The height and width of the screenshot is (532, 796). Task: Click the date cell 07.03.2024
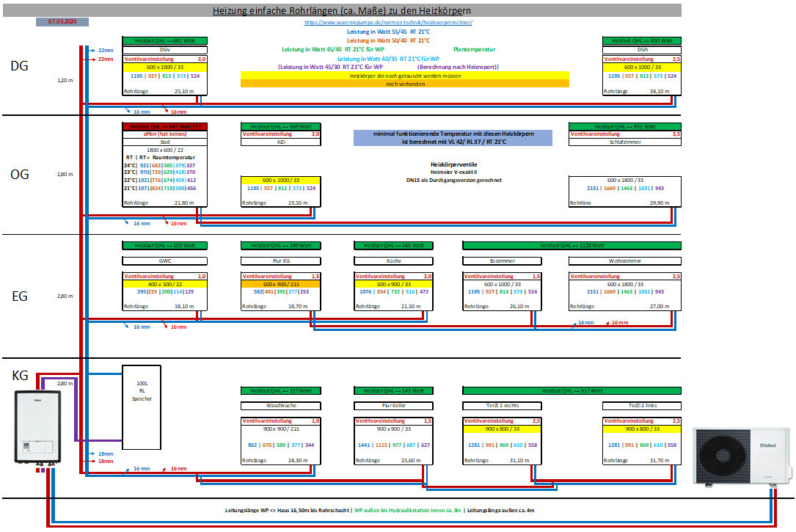coord(62,22)
